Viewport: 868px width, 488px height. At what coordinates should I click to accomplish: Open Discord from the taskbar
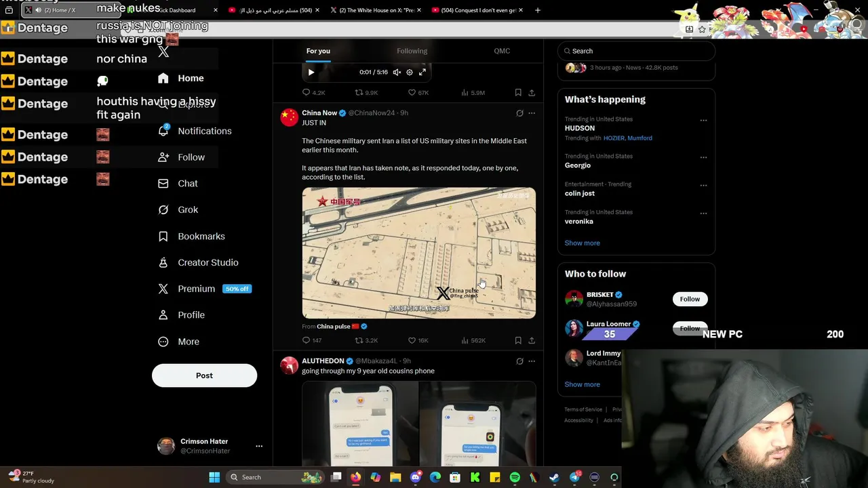point(415,477)
